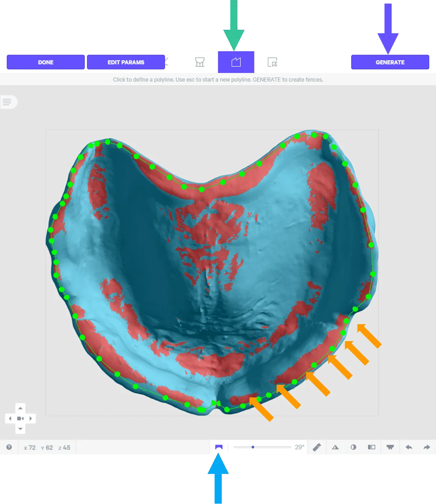This screenshot has height=504, width=436.
Task: Reset camera with center view icon
Action: (x=20, y=418)
